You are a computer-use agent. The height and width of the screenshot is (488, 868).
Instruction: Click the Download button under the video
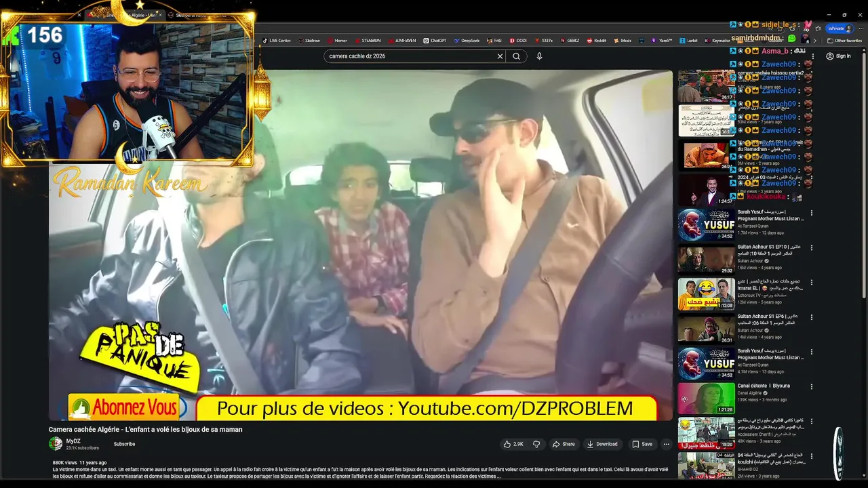click(x=602, y=444)
